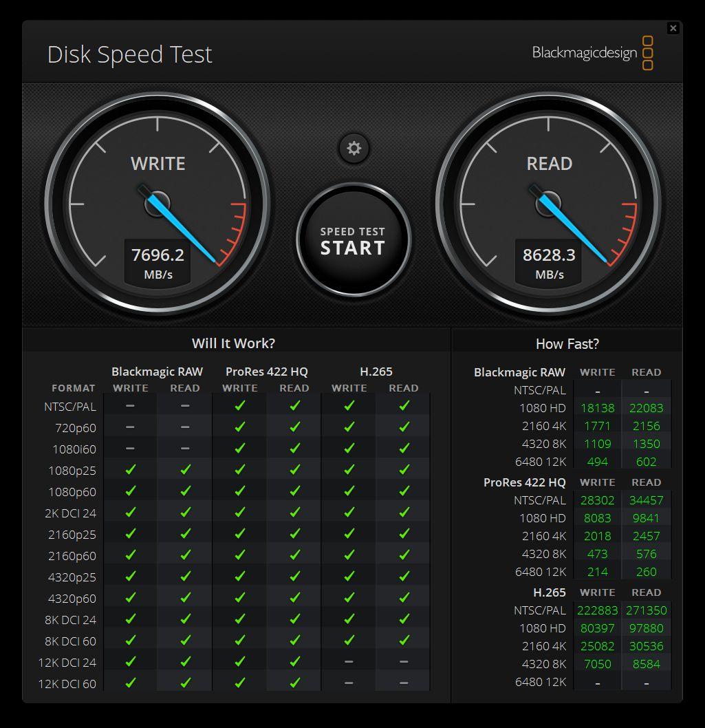Click 12K DCI 60 ProRes read checkmark
Screen dimensions: 705x728
(x=294, y=684)
